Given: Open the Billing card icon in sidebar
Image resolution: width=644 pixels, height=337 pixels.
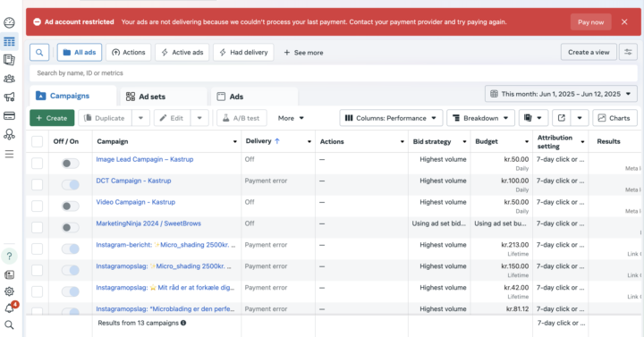Looking at the screenshot, I should [9, 115].
